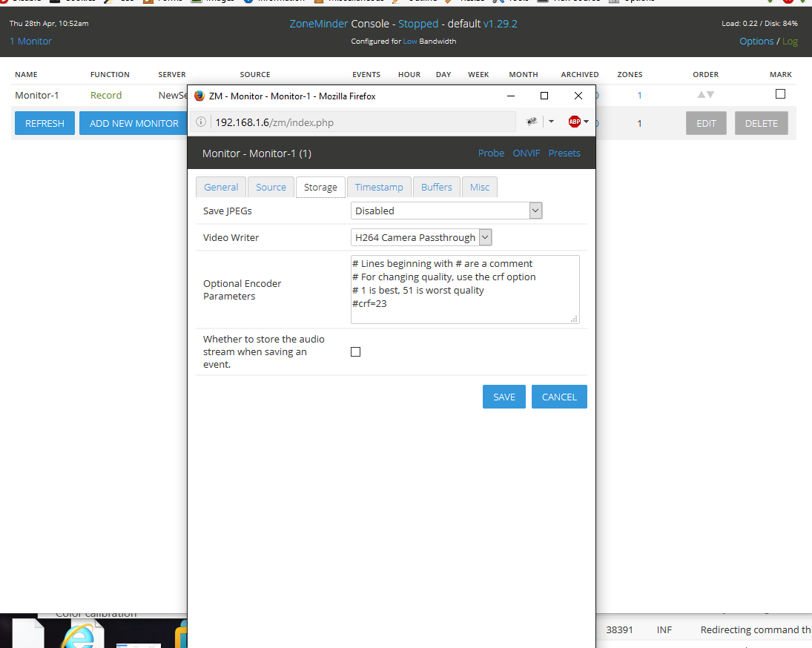Open the ONVIF link

527,153
